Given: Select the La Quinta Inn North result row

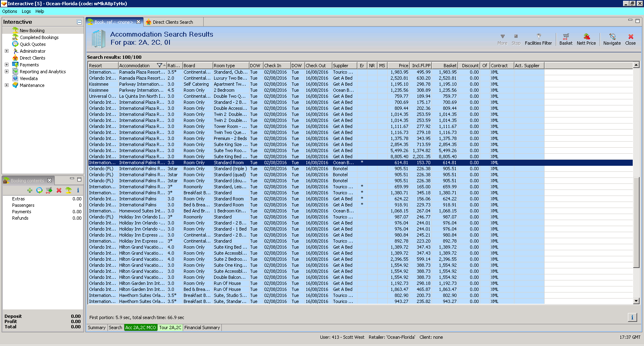Looking at the screenshot, I should tap(360, 96).
